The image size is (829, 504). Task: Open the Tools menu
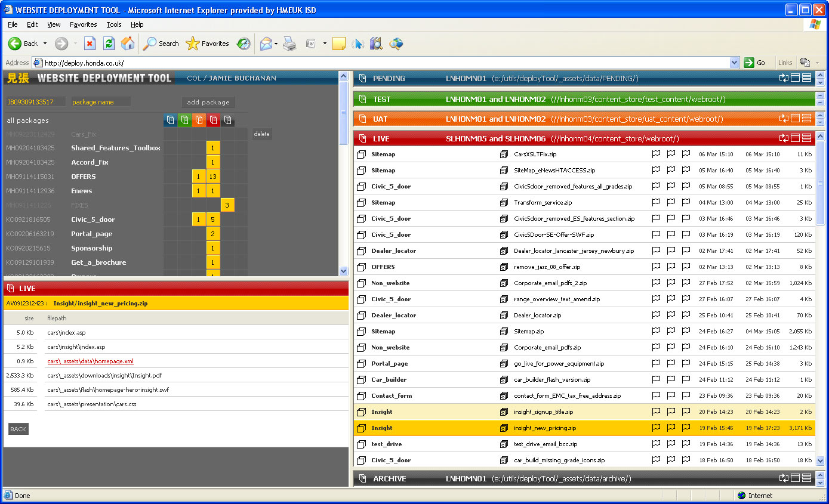[x=113, y=24]
